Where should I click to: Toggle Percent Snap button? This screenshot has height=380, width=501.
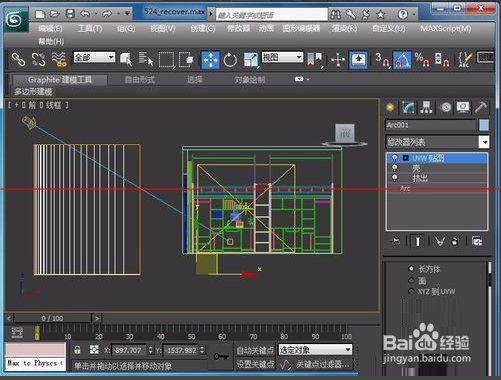pos(422,60)
